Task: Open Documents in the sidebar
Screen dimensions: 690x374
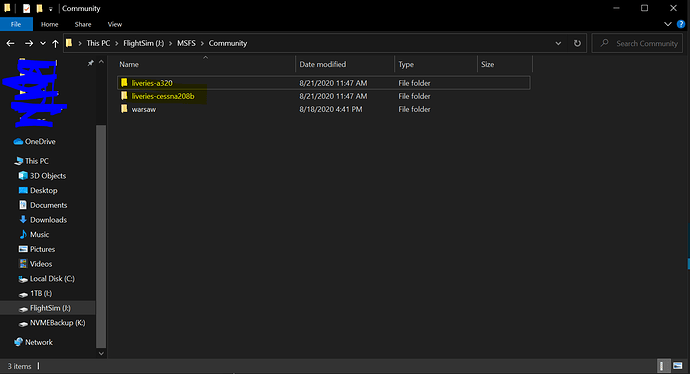Action: (43, 205)
